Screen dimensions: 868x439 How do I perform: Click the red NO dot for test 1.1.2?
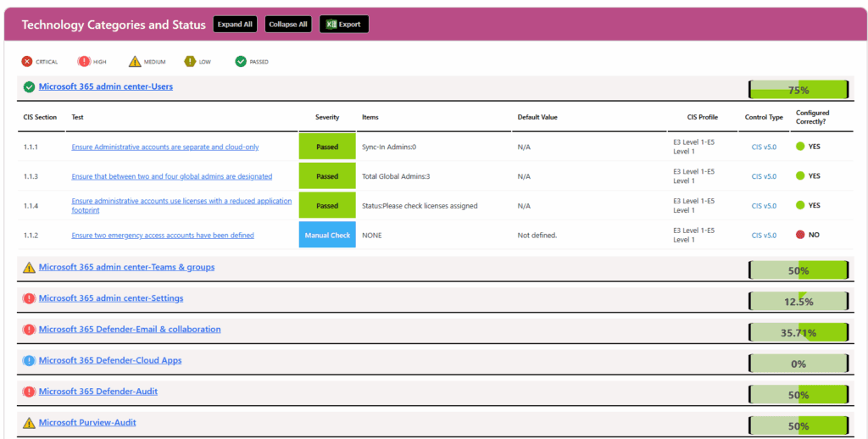800,235
